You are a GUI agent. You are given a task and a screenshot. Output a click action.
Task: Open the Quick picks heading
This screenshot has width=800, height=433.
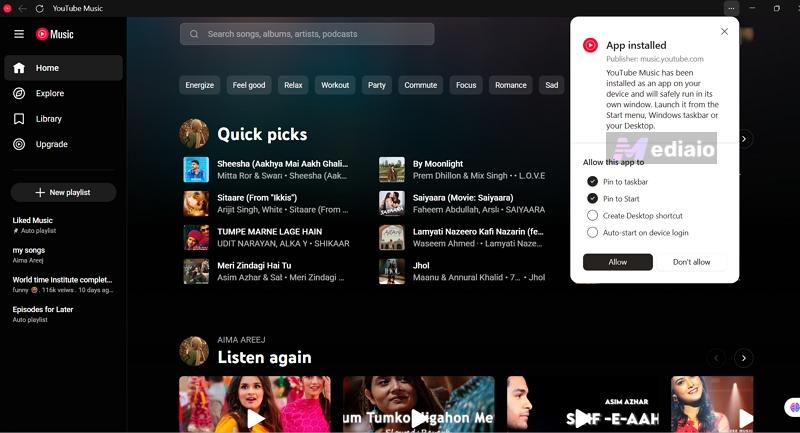262,135
